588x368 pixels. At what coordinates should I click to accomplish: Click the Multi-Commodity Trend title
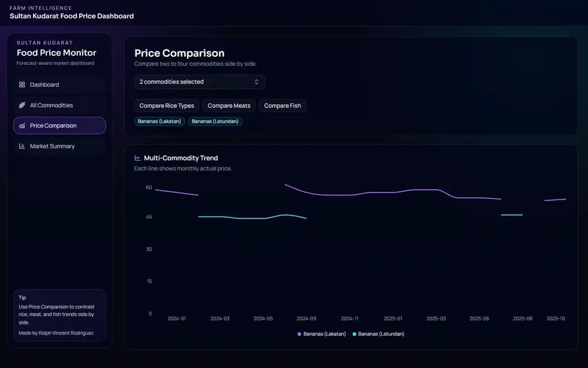tap(181, 158)
